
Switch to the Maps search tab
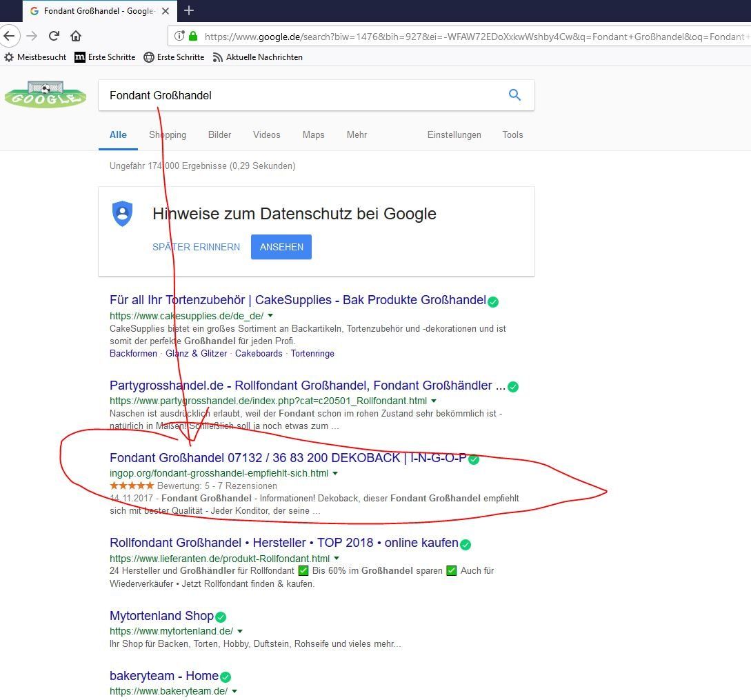314,135
